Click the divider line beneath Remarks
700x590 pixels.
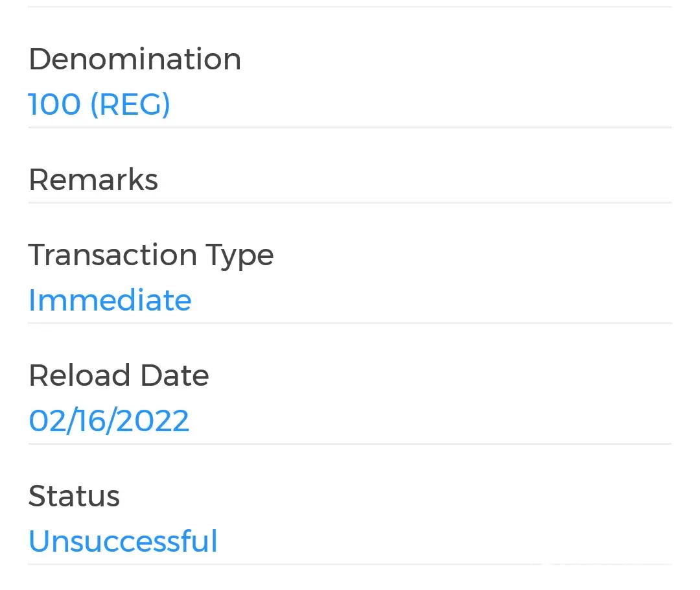(350, 202)
